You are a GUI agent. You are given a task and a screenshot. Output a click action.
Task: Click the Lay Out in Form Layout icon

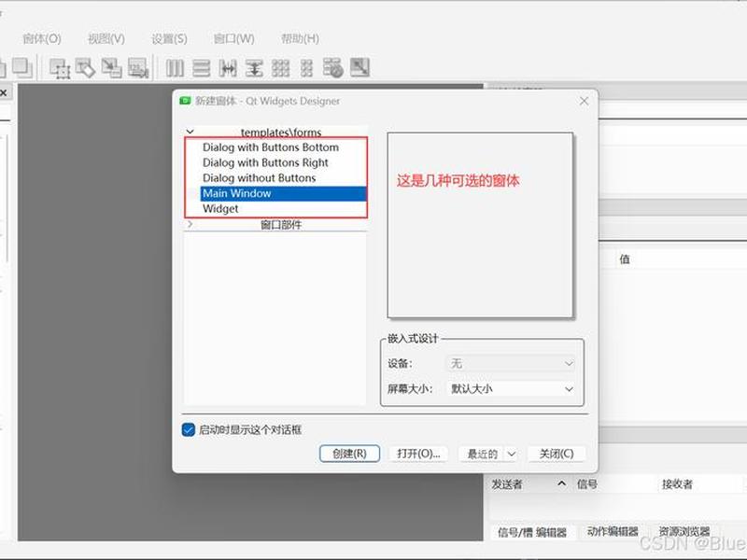(x=307, y=68)
